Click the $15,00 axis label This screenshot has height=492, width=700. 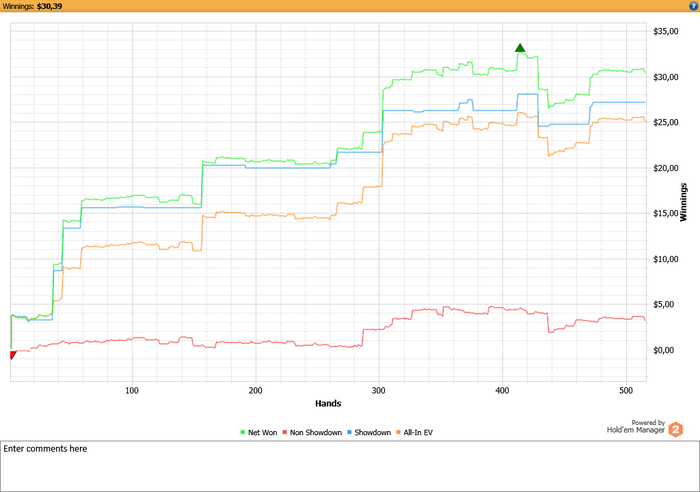[666, 213]
